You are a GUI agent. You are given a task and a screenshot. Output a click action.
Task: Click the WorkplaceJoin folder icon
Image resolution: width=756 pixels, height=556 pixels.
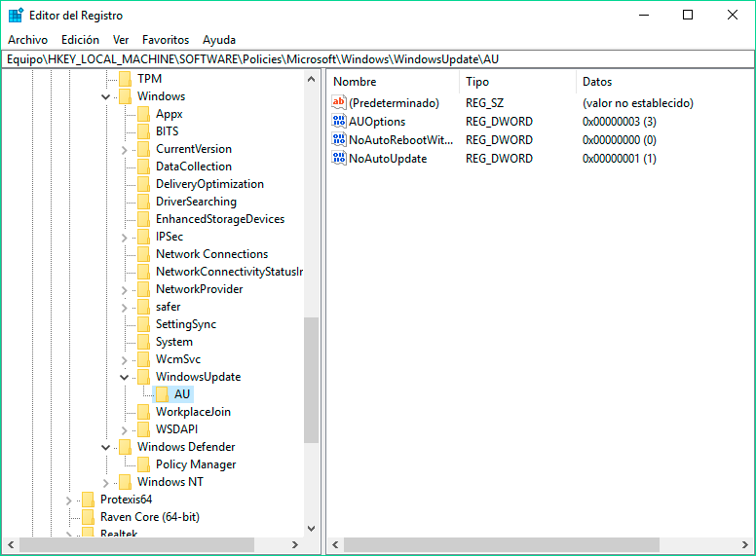(143, 412)
